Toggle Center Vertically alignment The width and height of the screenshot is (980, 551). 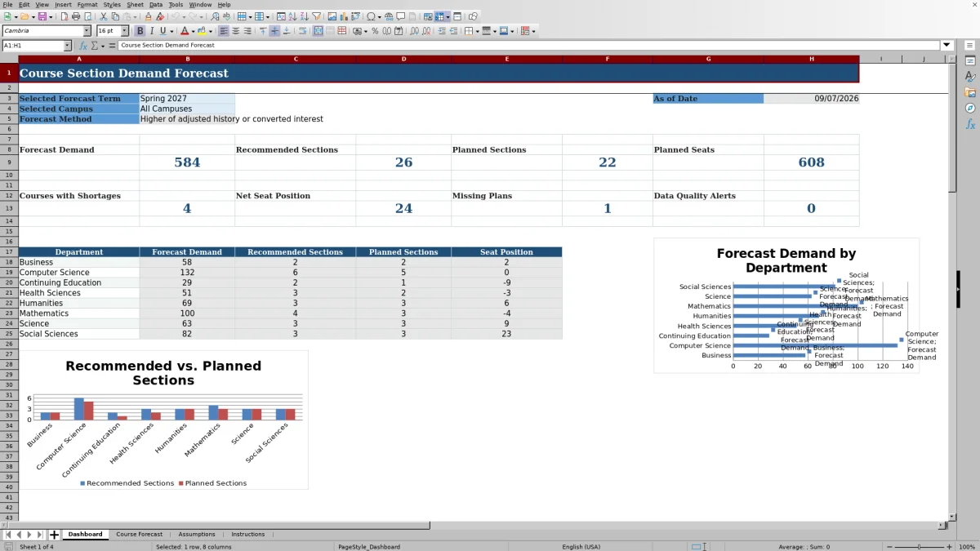coord(274,31)
